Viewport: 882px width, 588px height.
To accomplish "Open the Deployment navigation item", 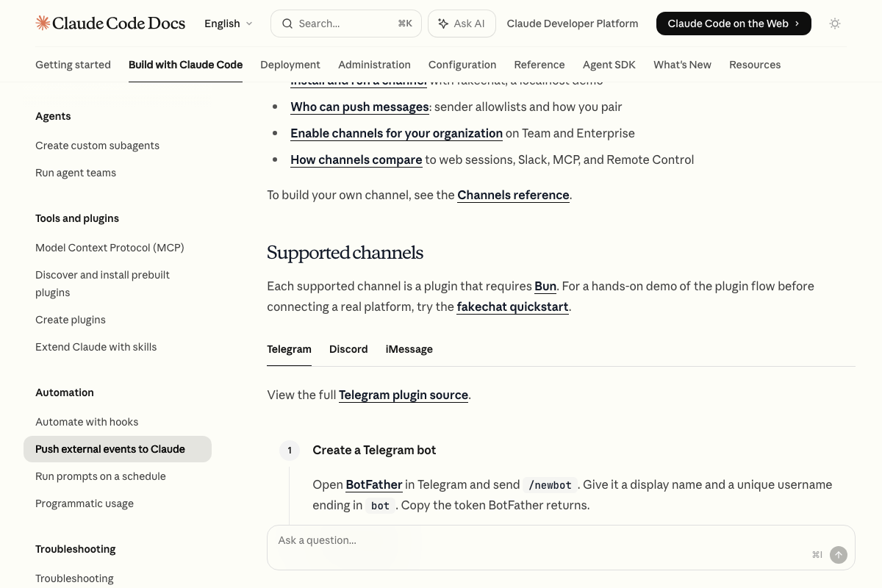I will pyautogui.click(x=290, y=65).
